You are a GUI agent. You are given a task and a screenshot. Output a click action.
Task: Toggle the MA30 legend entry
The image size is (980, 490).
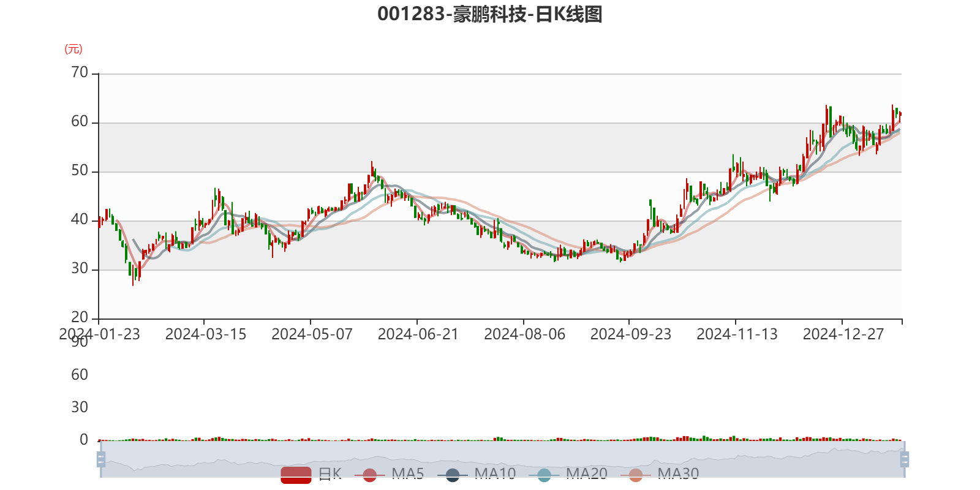pyautogui.click(x=660, y=474)
